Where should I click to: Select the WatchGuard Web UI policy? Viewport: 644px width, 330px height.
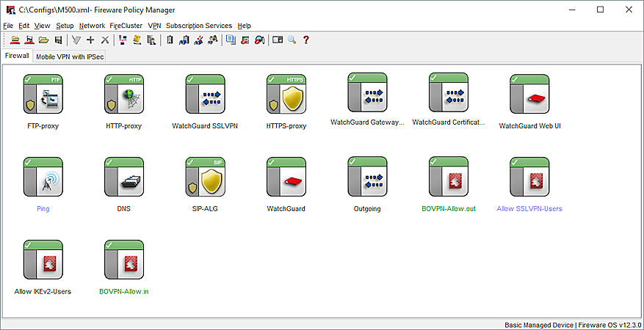(529, 94)
